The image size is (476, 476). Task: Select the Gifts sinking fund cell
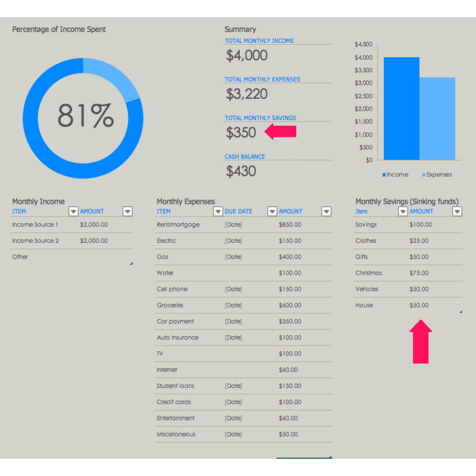(362, 257)
